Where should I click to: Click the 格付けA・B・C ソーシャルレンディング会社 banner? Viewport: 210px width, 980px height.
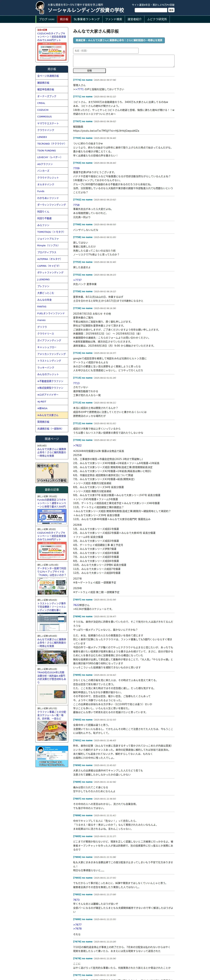(x=52, y=473)
